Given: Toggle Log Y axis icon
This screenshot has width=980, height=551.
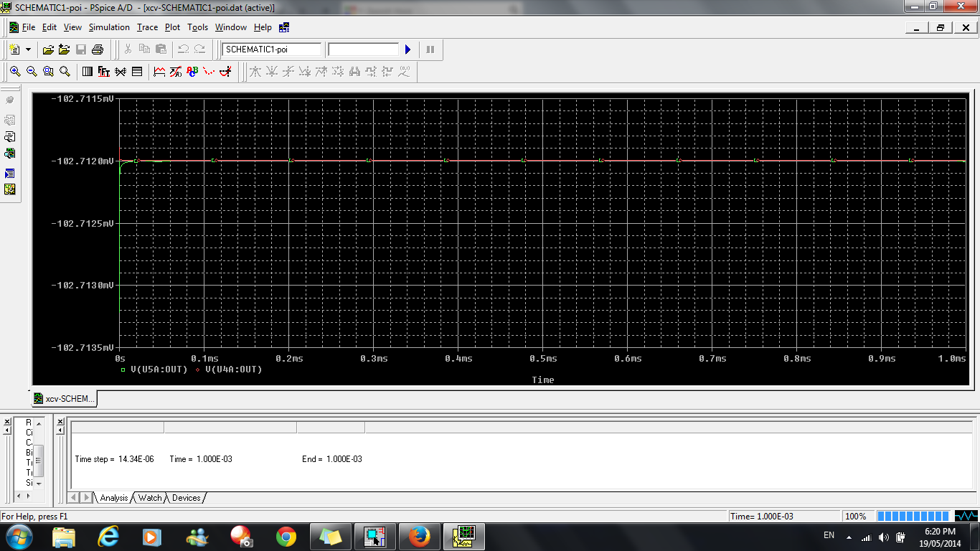Looking at the screenshot, I should click(x=137, y=72).
